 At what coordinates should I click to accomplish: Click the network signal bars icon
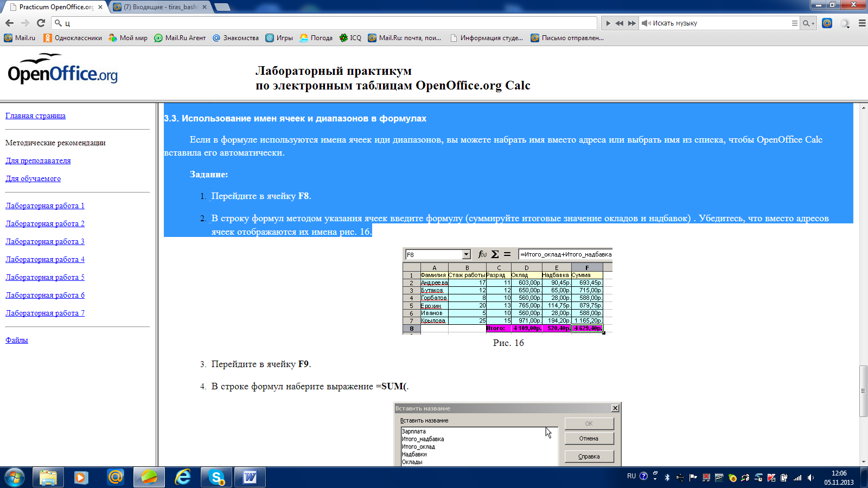point(797,477)
